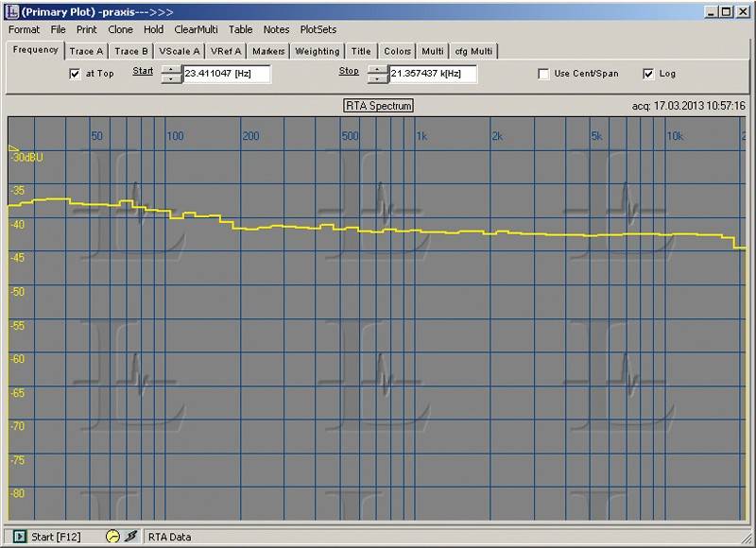Screen dimensions: 756x548
Task: Click the 500 frequency axis label
Action: pyautogui.click(x=350, y=136)
